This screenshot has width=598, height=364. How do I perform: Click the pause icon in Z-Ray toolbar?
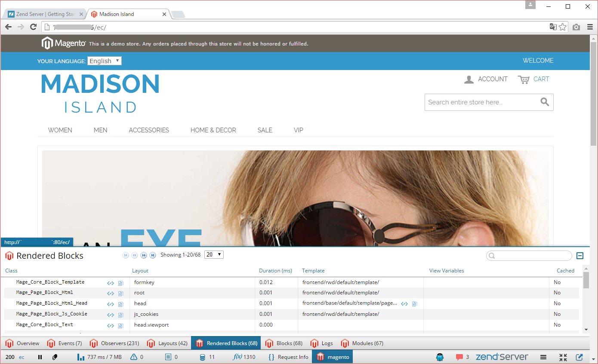tap(40, 357)
